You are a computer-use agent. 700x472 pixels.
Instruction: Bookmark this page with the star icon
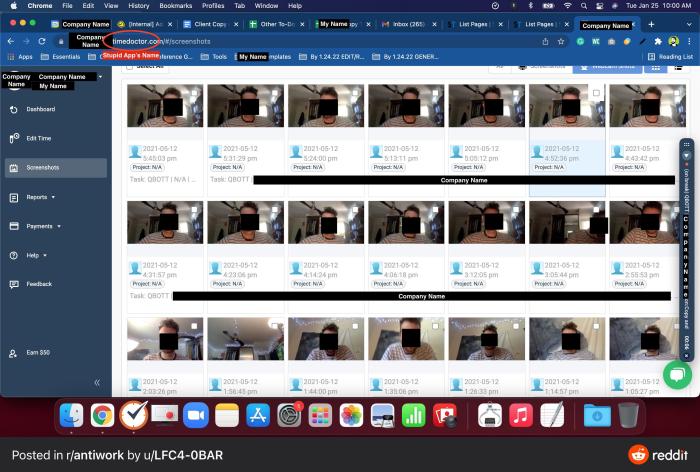tap(561, 42)
